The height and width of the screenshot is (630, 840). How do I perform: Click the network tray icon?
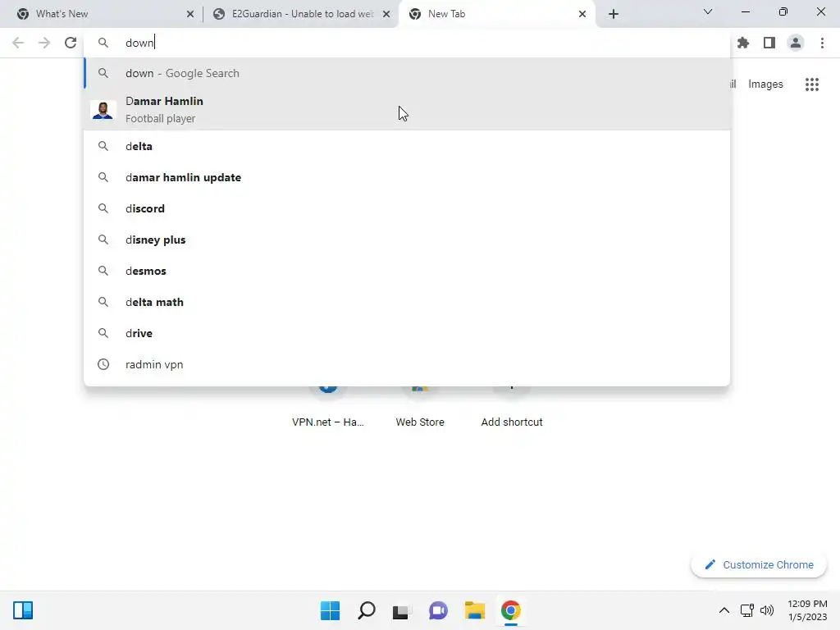pos(746,610)
